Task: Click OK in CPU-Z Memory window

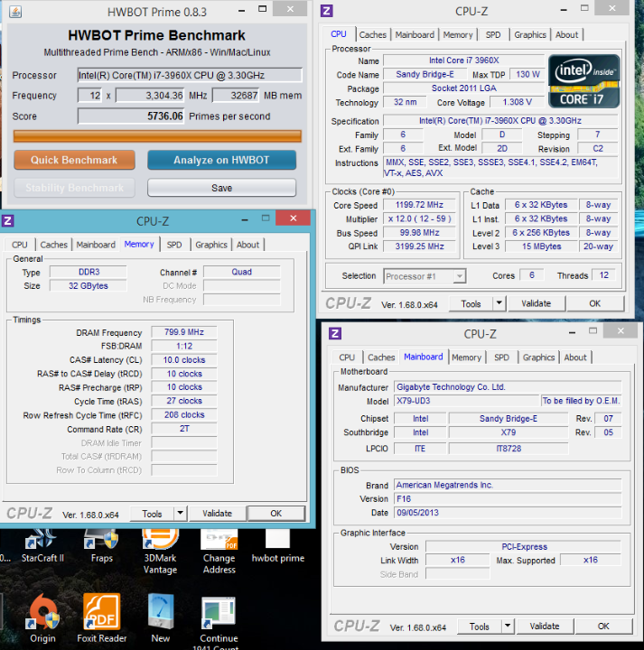Action: pos(275,513)
